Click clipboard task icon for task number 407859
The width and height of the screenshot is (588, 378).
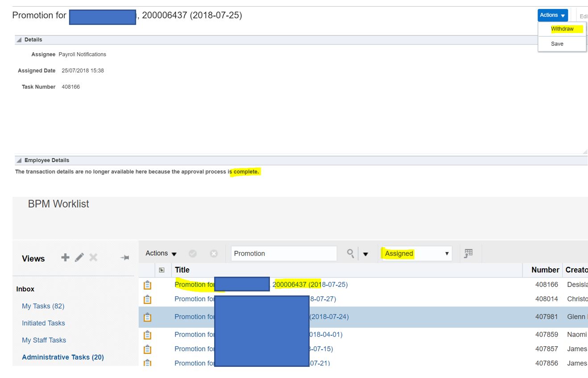pos(147,335)
